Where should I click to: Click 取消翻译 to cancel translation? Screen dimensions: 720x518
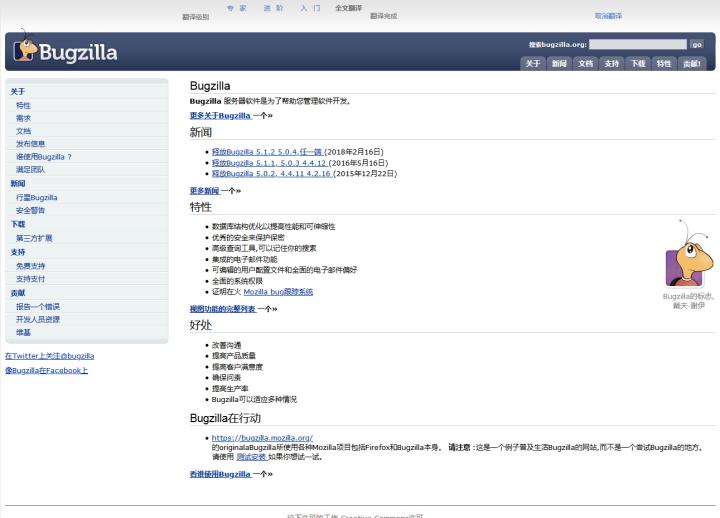pyautogui.click(x=608, y=16)
